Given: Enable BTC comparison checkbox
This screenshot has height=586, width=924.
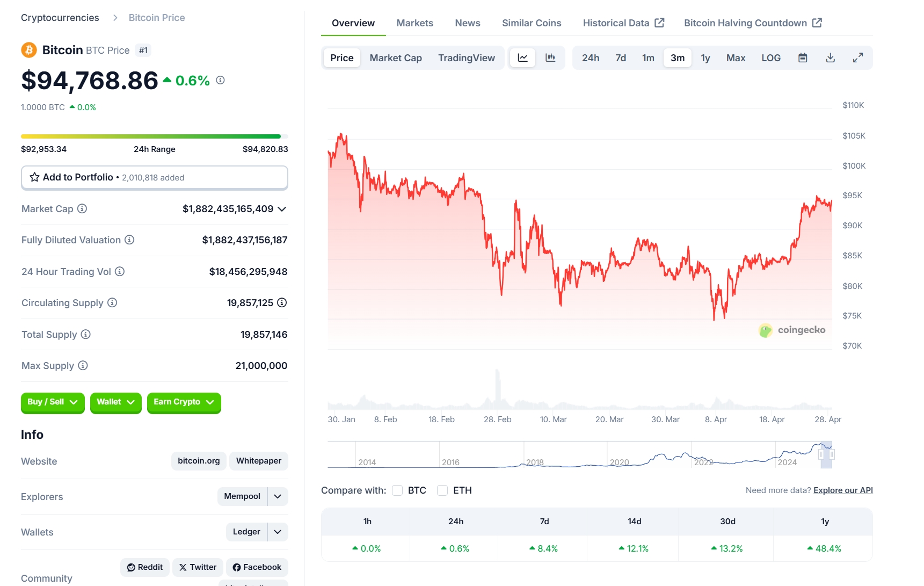Looking at the screenshot, I should [397, 490].
